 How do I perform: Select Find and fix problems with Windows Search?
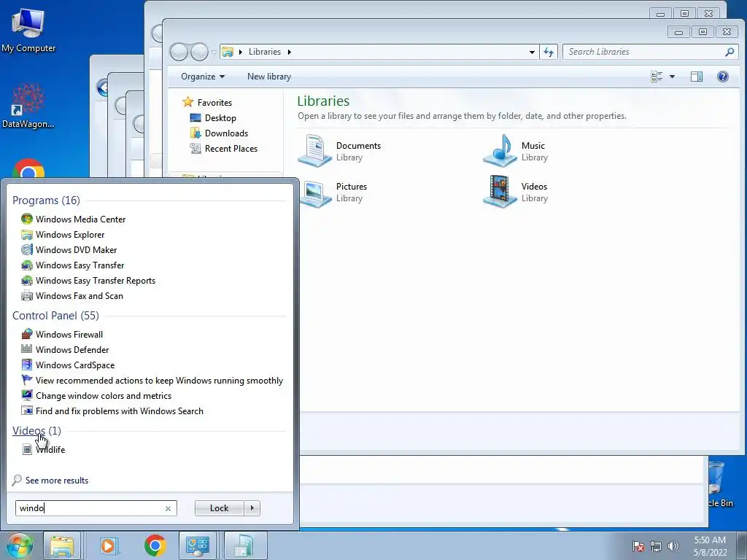point(112,411)
